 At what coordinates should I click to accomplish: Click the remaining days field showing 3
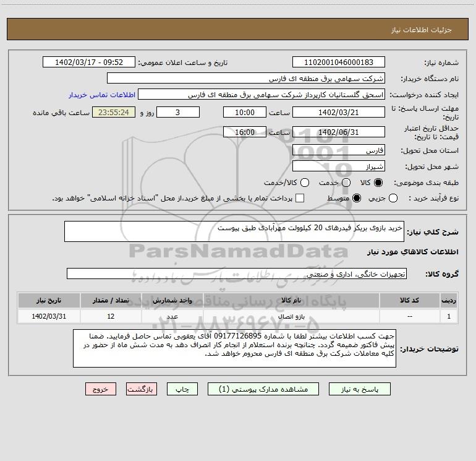tap(178, 113)
